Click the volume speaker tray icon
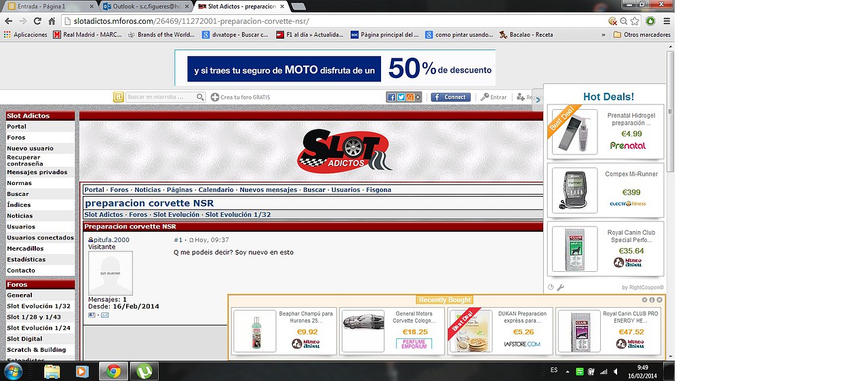The image size is (868, 381). click(615, 372)
